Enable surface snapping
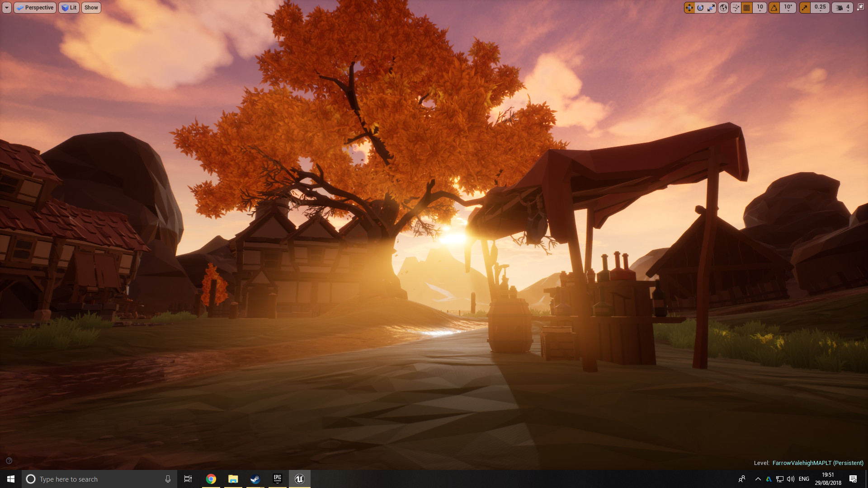Screen dimensions: 868x488 click(735, 7)
